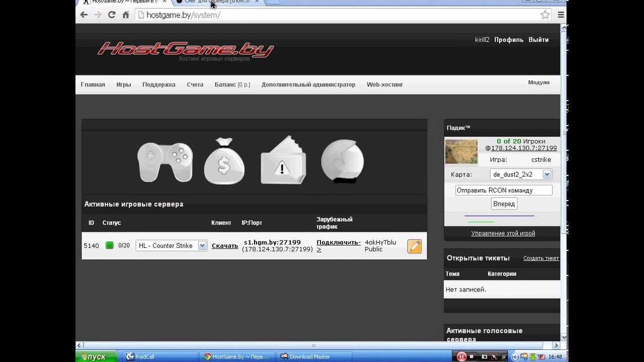Open the warning tickets folder icon
This screenshot has height=362, width=644.
click(x=283, y=160)
